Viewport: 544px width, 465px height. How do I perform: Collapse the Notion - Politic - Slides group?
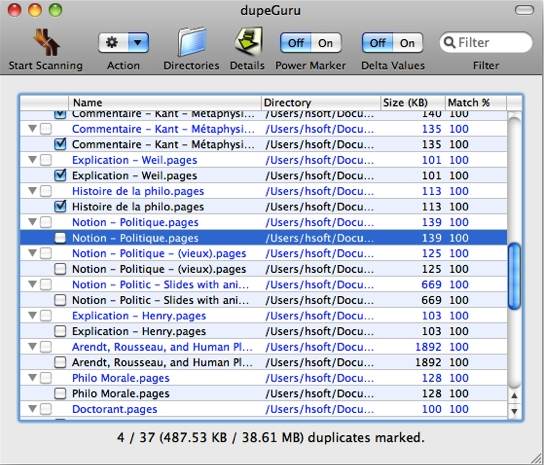[x=32, y=284]
